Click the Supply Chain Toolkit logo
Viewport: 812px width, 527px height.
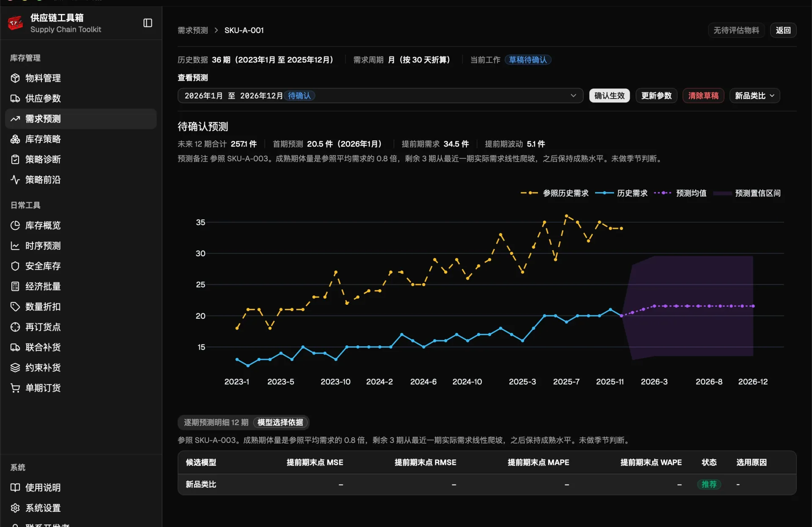tap(16, 23)
